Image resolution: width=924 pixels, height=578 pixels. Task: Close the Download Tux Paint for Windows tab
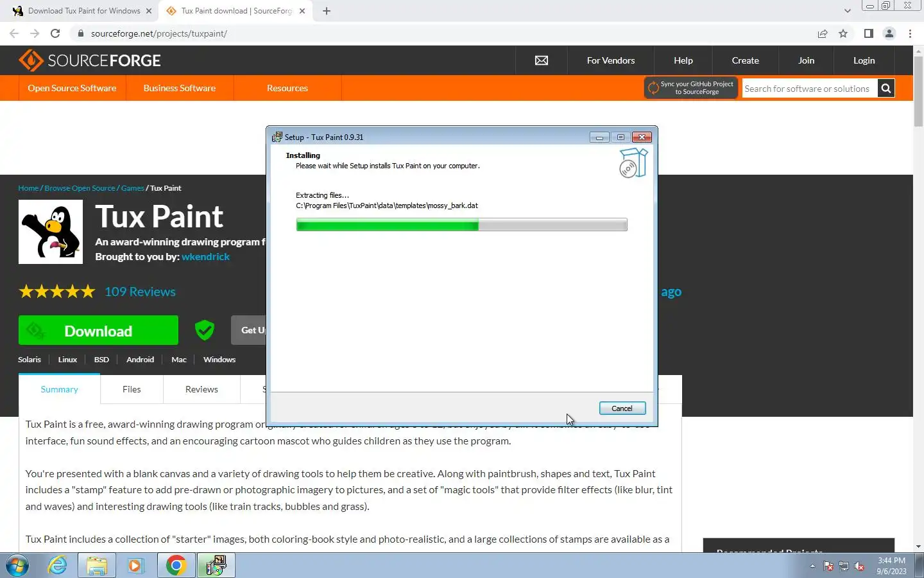(149, 11)
